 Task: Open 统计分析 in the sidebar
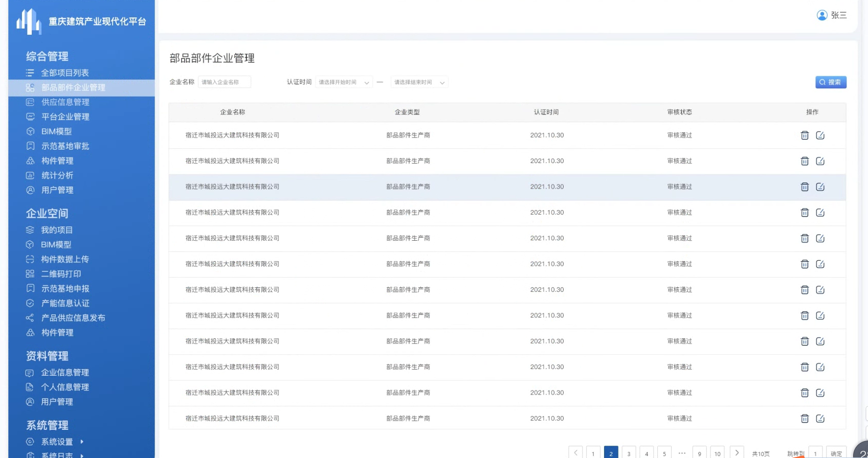pyautogui.click(x=57, y=175)
